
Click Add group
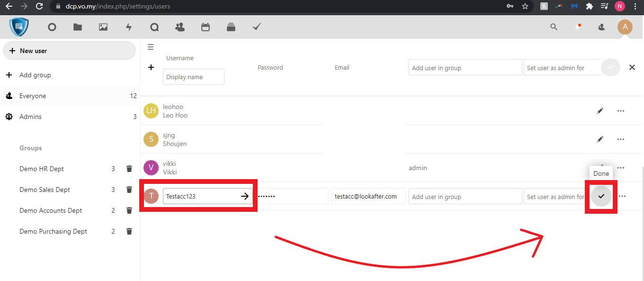point(35,75)
